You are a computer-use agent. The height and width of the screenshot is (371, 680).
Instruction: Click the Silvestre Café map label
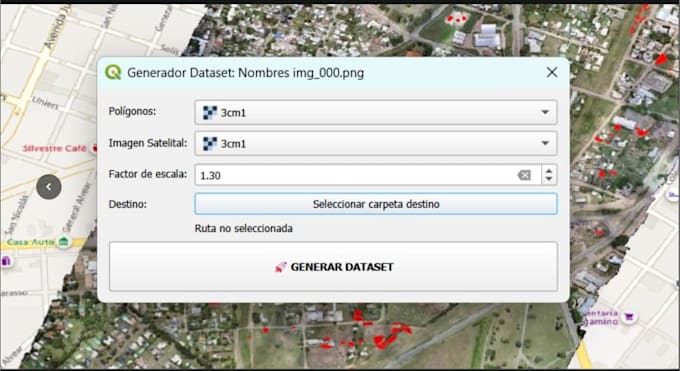click(x=55, y=148)
